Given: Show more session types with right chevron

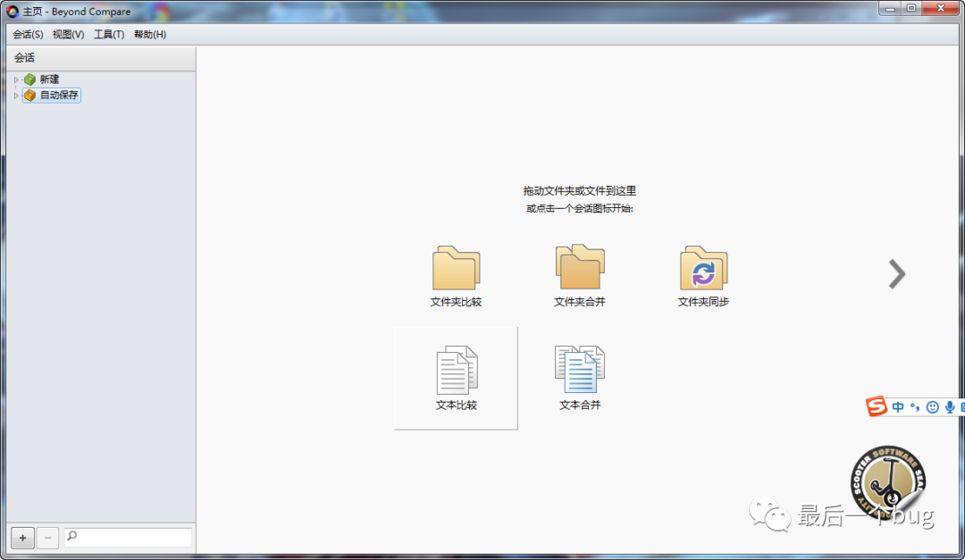Looking at the screenshot, I should click(896, 274).
